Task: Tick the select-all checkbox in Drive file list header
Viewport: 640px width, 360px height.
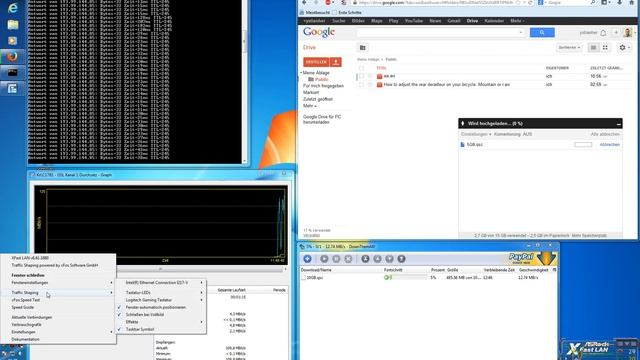Action: coord(361,68)
